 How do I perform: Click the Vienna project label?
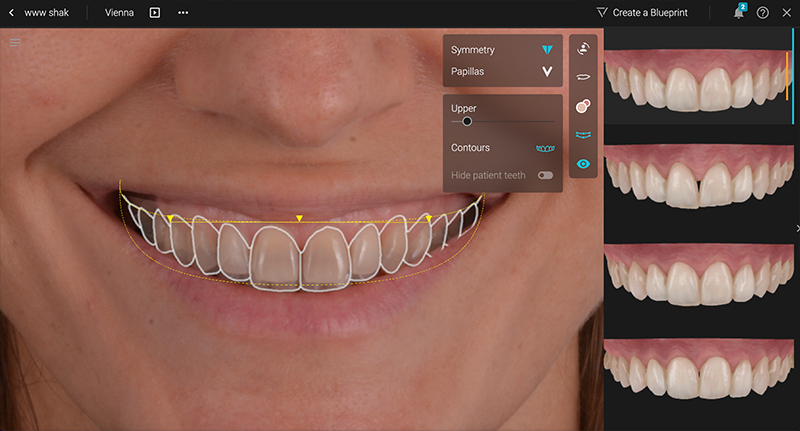coord(119,13)
